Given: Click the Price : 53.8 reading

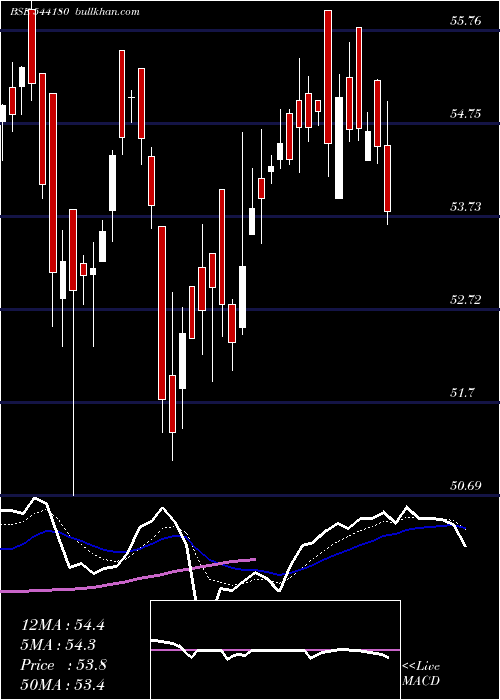Looking at the screenshot, I should (63, 665).
